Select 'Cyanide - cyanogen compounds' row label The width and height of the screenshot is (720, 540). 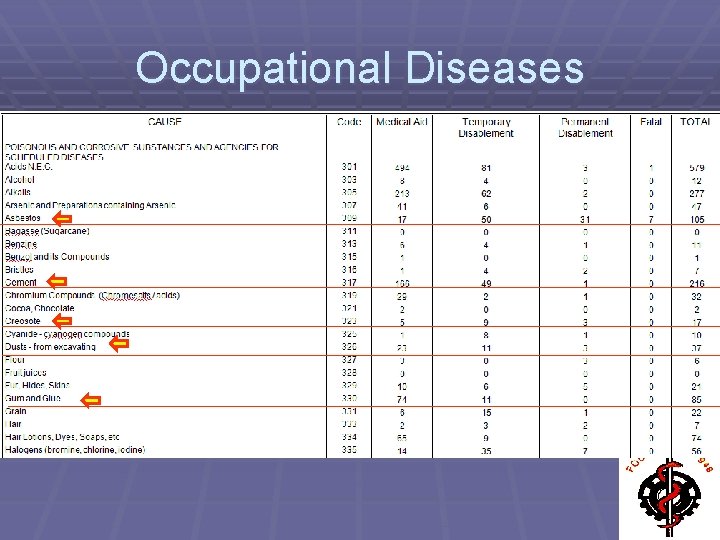pos(67,334)
